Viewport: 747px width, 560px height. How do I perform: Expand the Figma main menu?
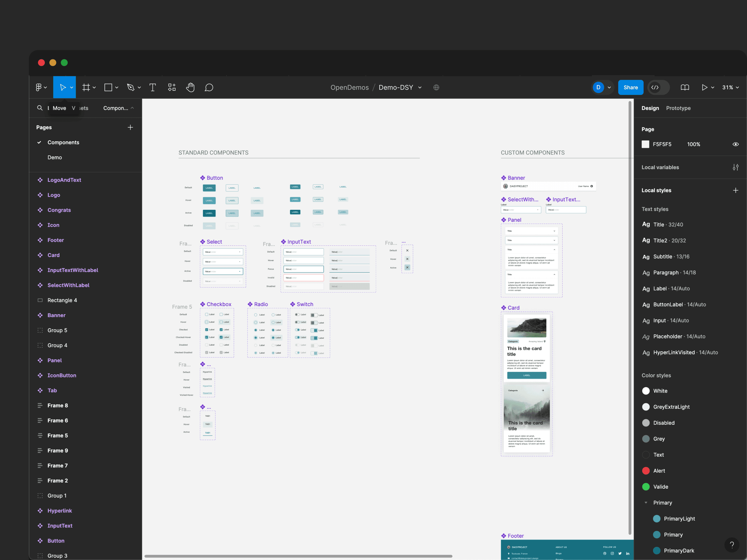point(41,87)
